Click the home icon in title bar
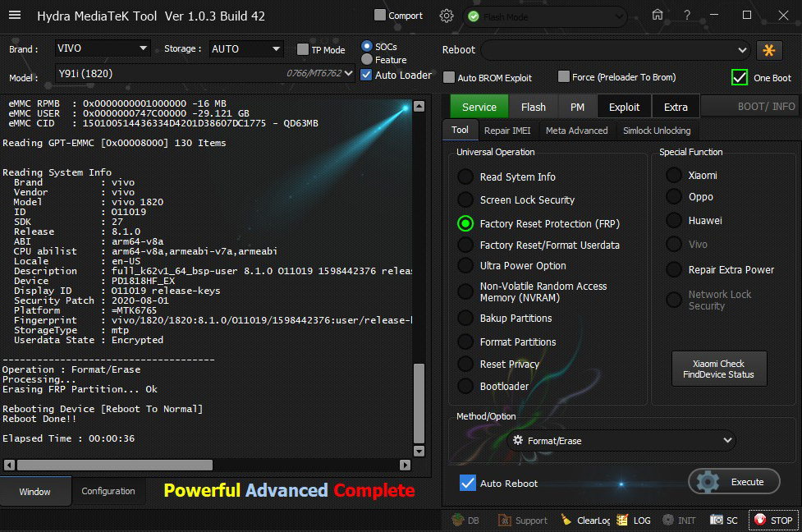The width and height of the screenshot is (802, 532). (x=657, y=15)
